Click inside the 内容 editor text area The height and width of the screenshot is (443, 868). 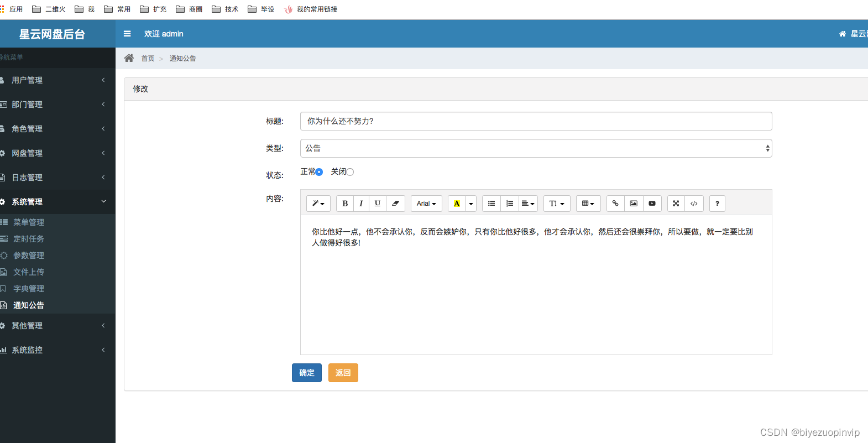pyautogui.click(x=536, y=285)
